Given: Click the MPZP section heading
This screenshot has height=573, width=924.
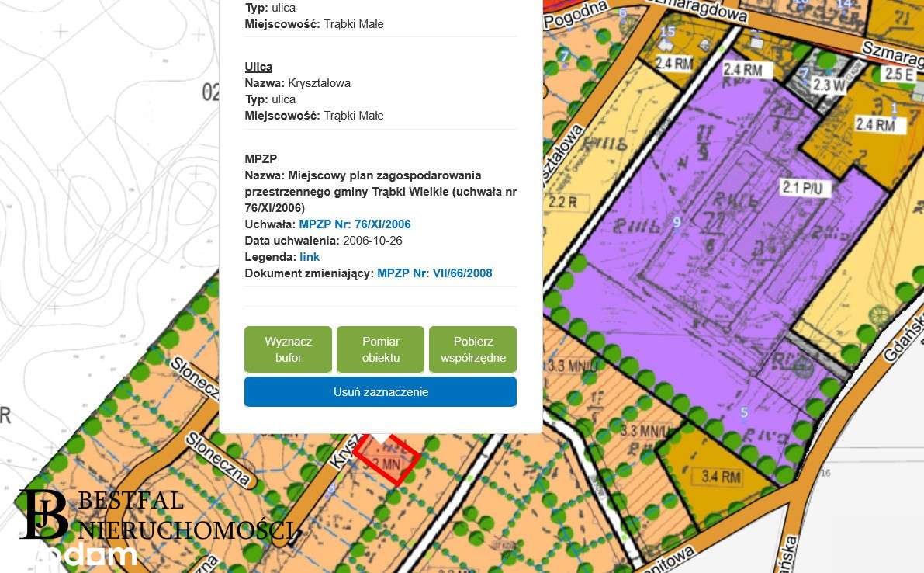Looking at the screenshot, I should 261,159.
